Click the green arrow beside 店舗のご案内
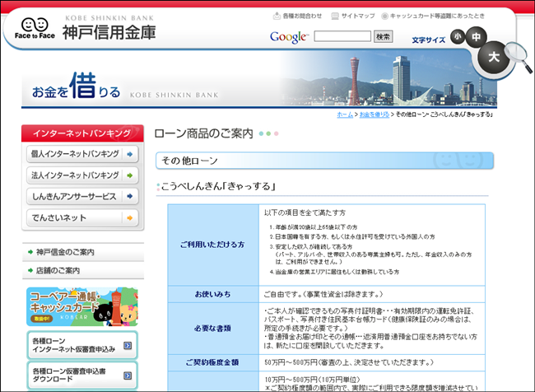535x392 pixels. click(30, 270)
